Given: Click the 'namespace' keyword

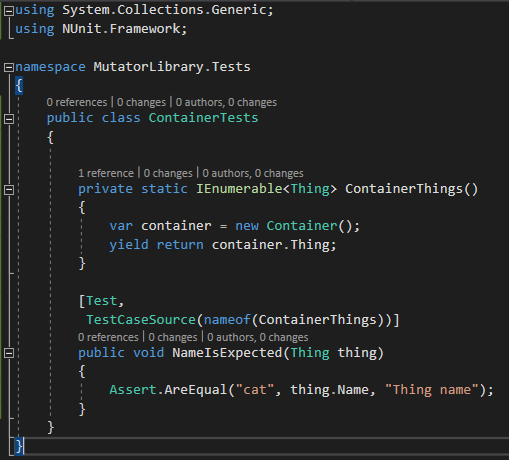Looking at the screenshot, I should pos(50,67).
